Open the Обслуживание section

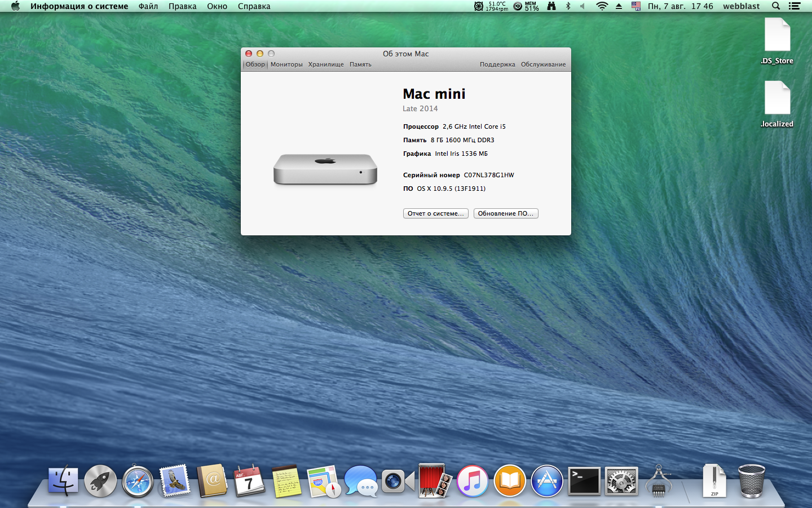point(543,64)
